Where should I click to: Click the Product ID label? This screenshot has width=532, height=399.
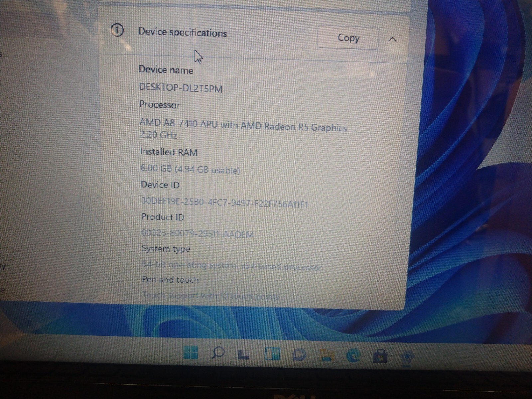[163, 217]
